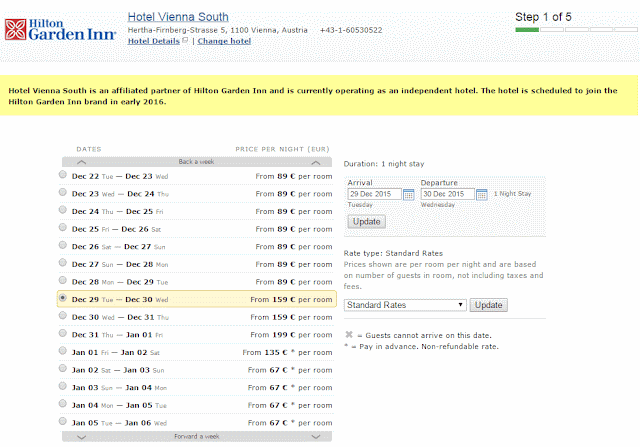Click the Arrival date input field
The height and width of the screenshot is (447, 640).
point(374,194)
